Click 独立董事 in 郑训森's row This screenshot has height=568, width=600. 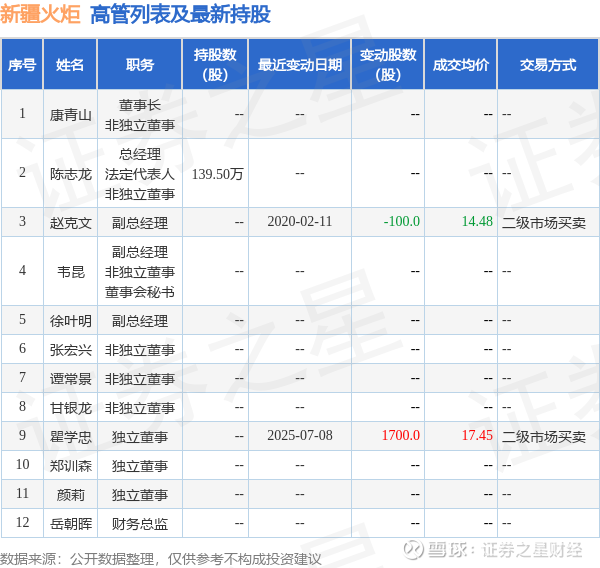140,466
